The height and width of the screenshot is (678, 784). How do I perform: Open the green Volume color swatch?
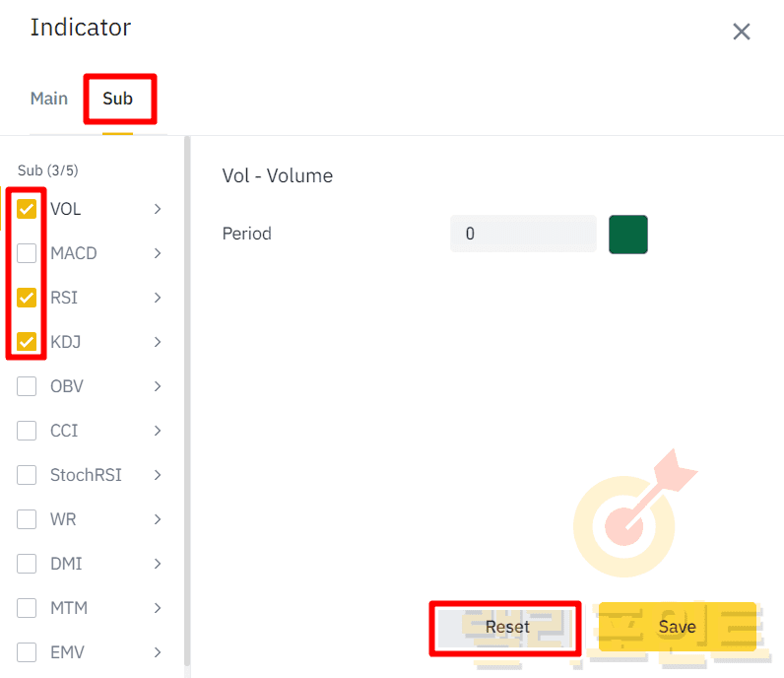tap(627, 235)
